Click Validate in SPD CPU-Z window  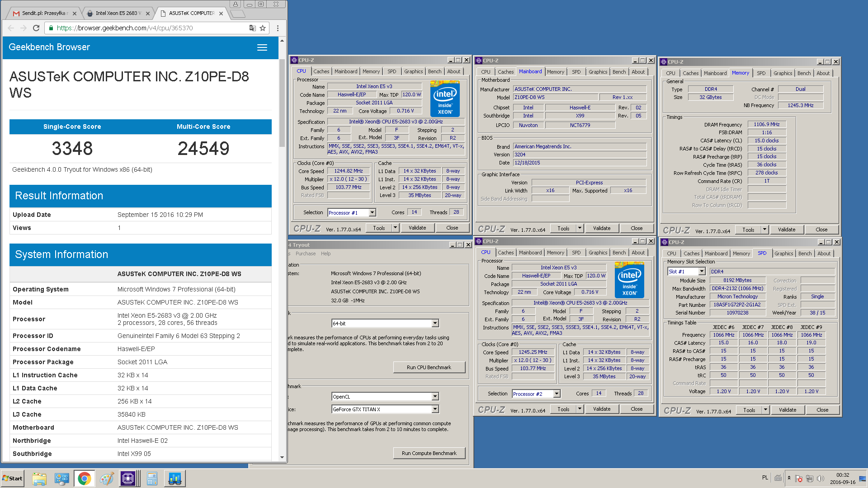click(x=787, y=410)
